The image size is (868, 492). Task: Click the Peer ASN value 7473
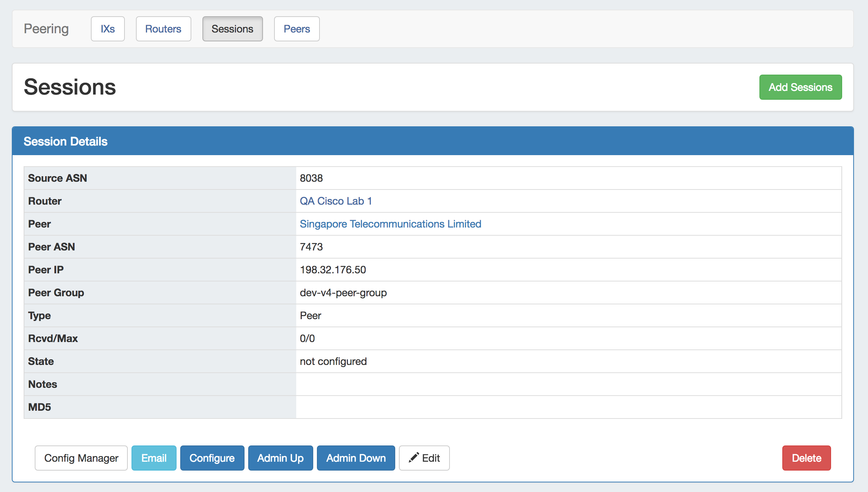point(311,247)
